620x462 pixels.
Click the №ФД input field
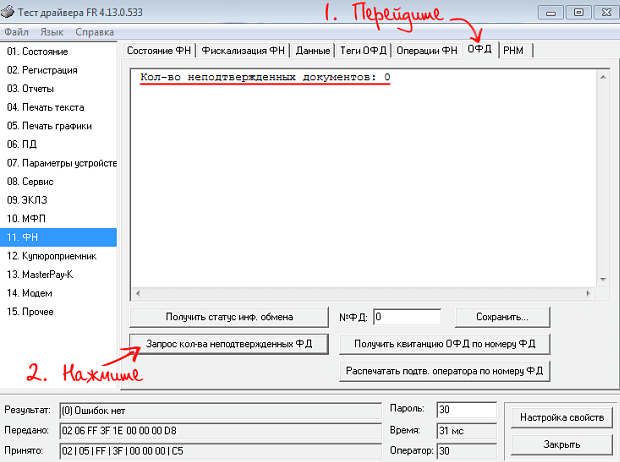coord(407,317)
